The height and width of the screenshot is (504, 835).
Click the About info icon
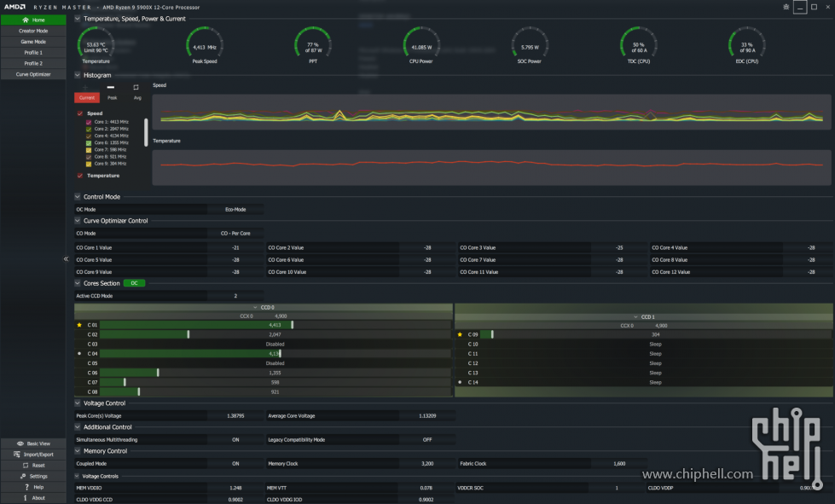[x=25, y=498]
